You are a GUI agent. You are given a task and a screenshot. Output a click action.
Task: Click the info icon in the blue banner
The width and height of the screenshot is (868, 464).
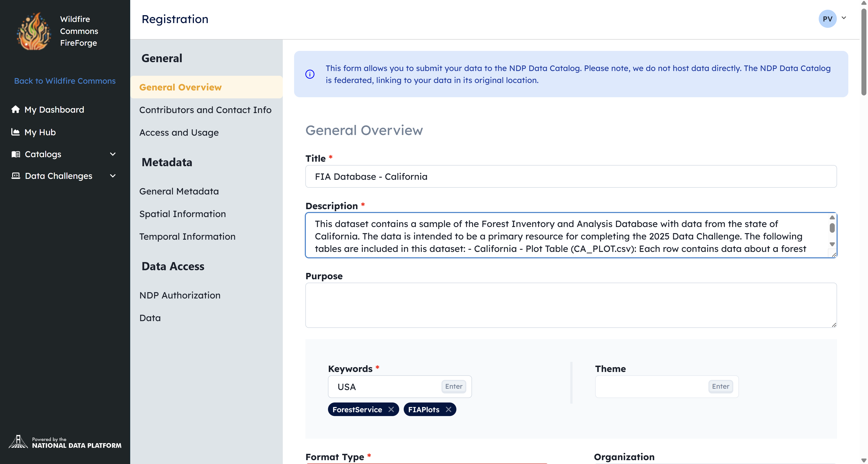(310, 74)
